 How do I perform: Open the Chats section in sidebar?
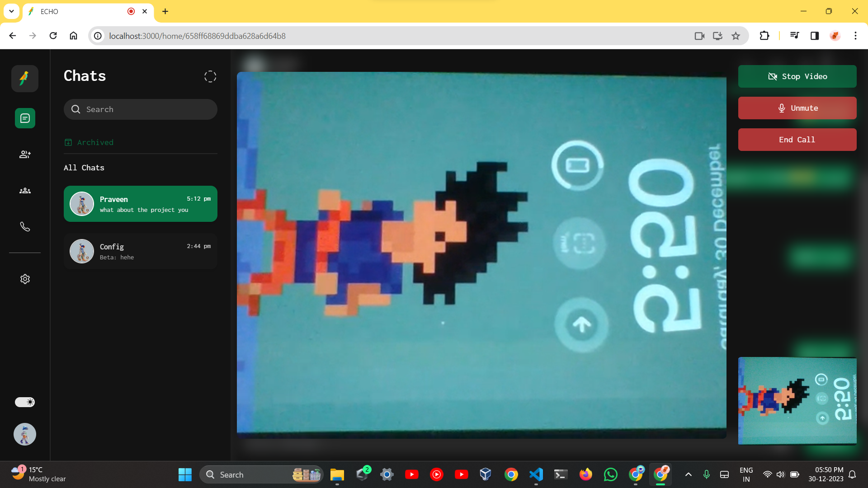(x=25, y=118)
